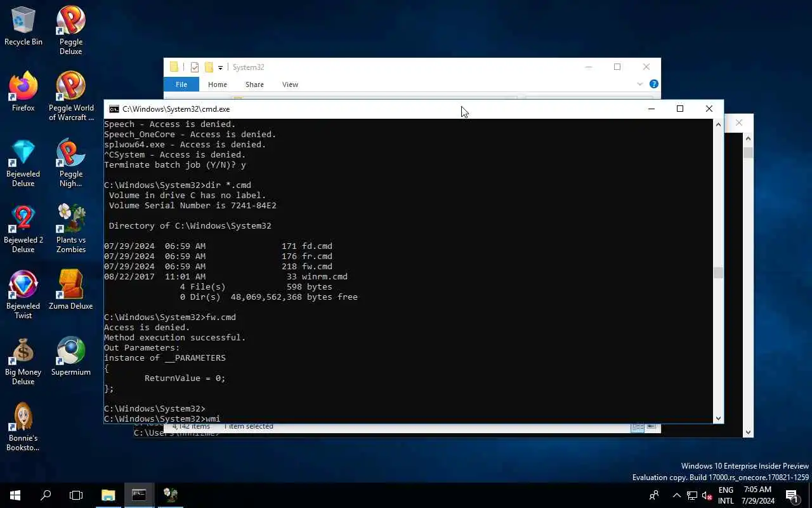Screen dimensions: 812x508
Task: Click System32 title in Explorer window
Action: pos(248,67)
